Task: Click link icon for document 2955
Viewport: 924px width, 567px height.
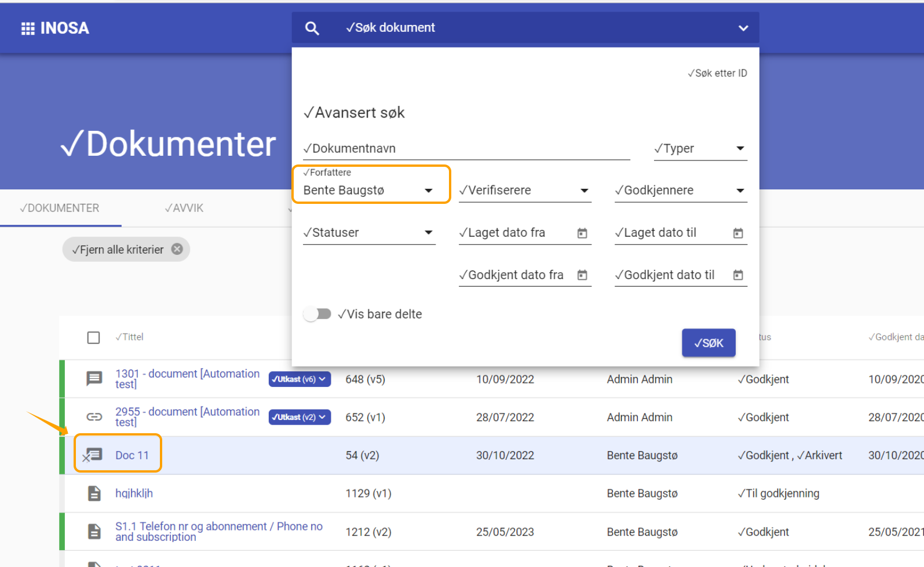Action: coord(94,417)
